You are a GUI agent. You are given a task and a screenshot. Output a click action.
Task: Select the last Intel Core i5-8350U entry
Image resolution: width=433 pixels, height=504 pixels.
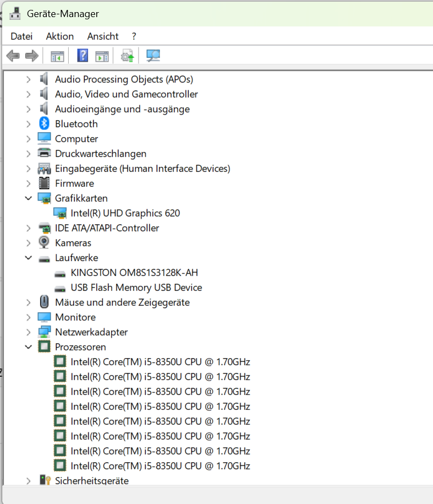[160, 466]
